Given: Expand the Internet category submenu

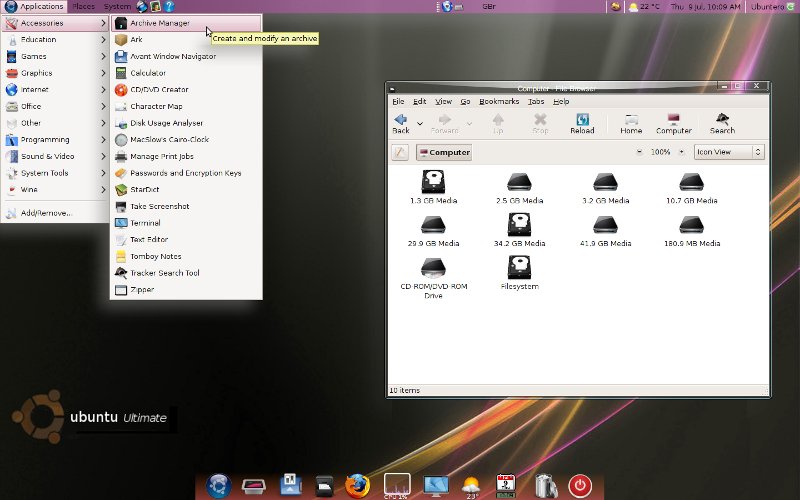Looking at the screenshot, I should pos(55,89).
